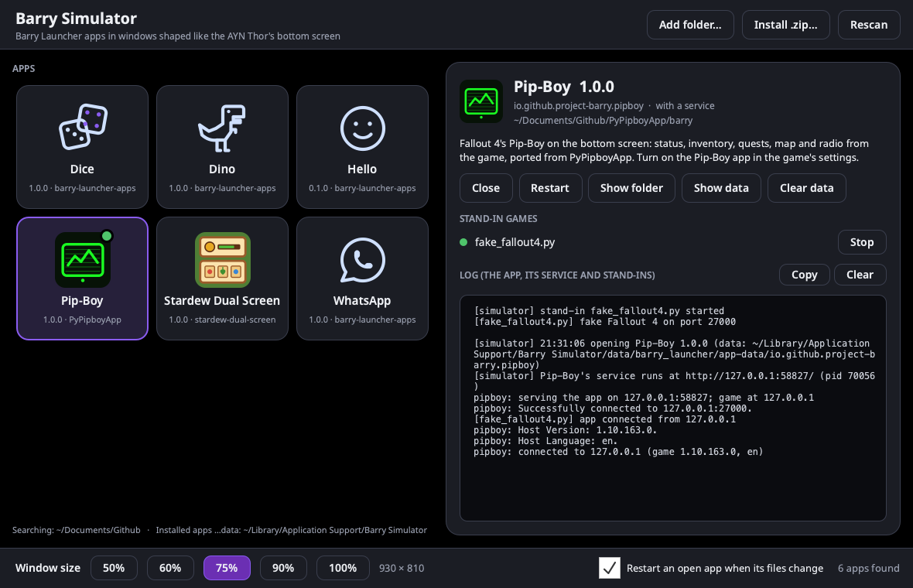Image resolution: width=913 pixels, height=588 pixels.
Task: Click Dice version 1.0.0 barry-launcher-apps label
Action: [82, 188]
